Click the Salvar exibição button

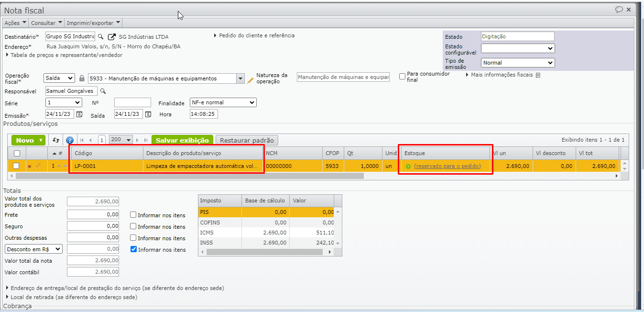point(182,140)
